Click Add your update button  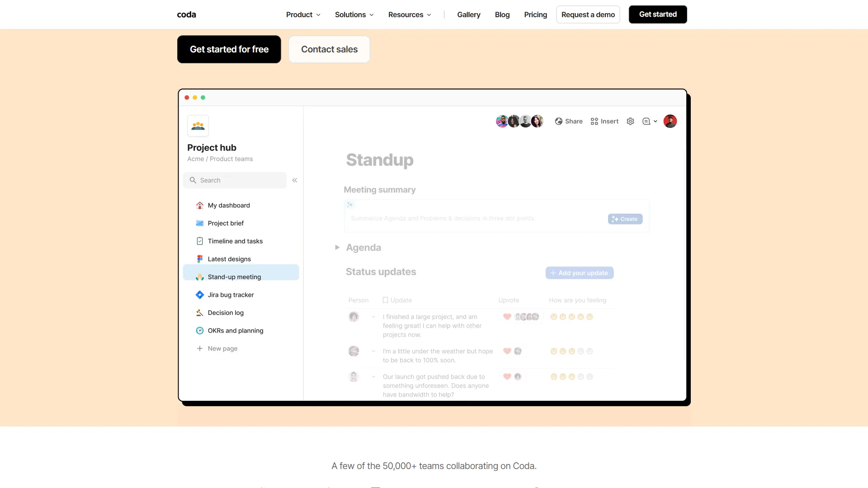click(x=580, y=273)
